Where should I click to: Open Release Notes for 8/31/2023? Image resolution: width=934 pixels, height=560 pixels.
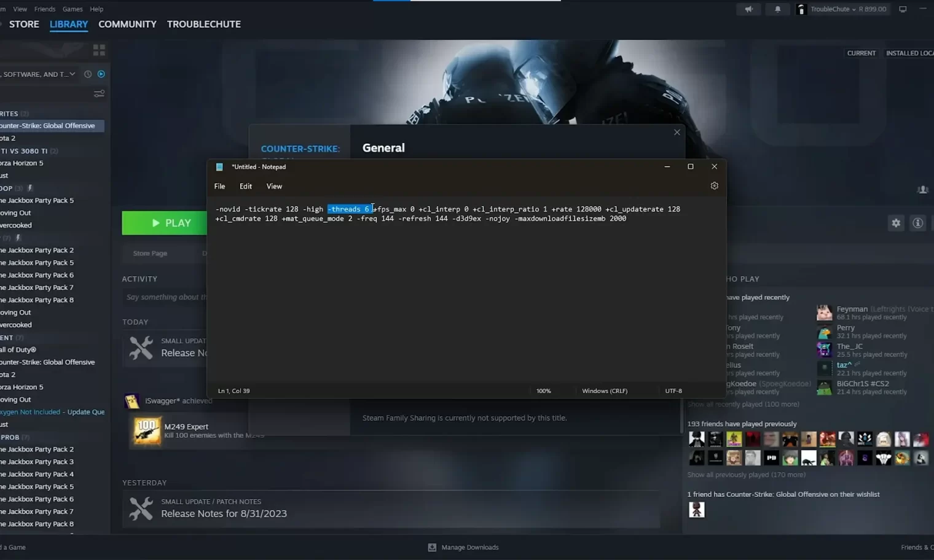coord(224,514)
